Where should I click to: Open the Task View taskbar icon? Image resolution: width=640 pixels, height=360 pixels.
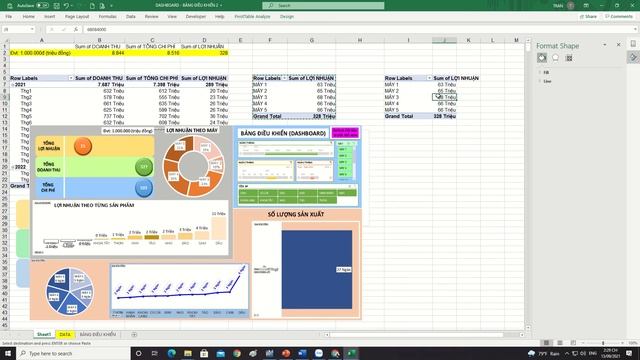[155, 353]
